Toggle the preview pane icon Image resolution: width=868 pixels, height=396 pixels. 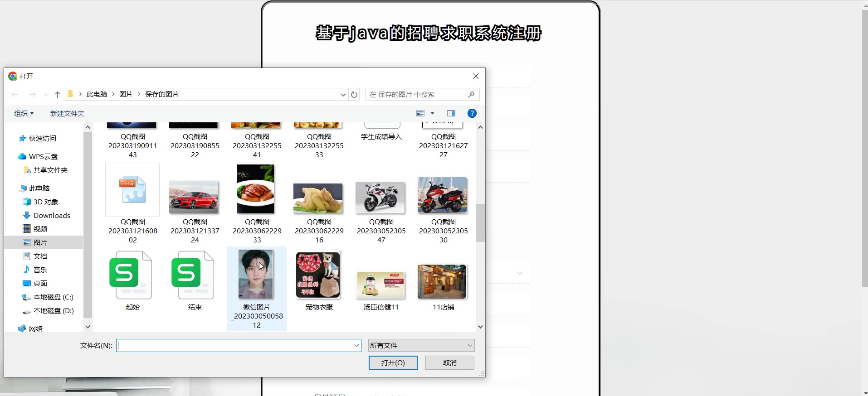(451, 113)
